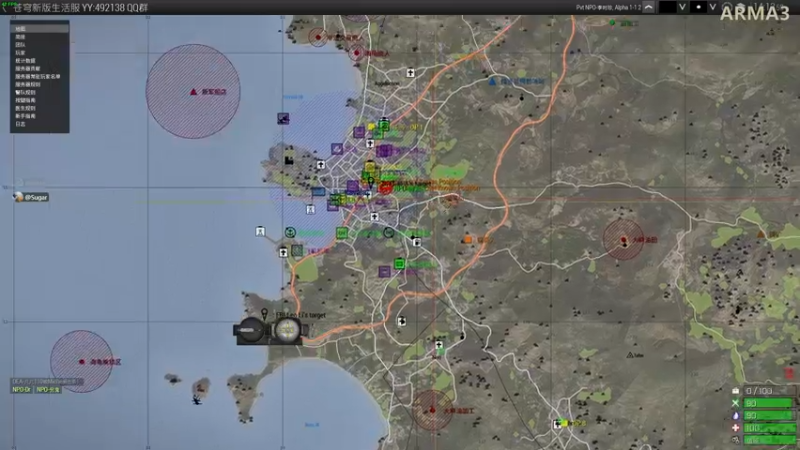Click the chapel icon near the top highway
Image resolution: width=800 pixels, height=450 pixels.
pos(410,73)
